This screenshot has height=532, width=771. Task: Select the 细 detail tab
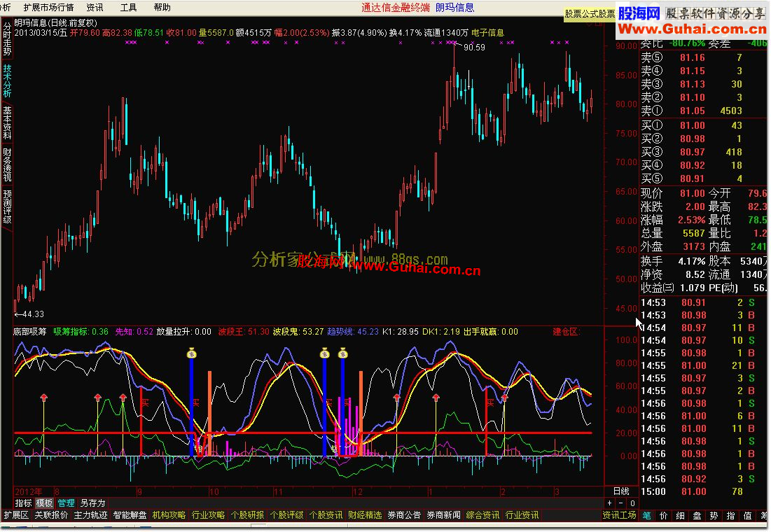point(680,515)
